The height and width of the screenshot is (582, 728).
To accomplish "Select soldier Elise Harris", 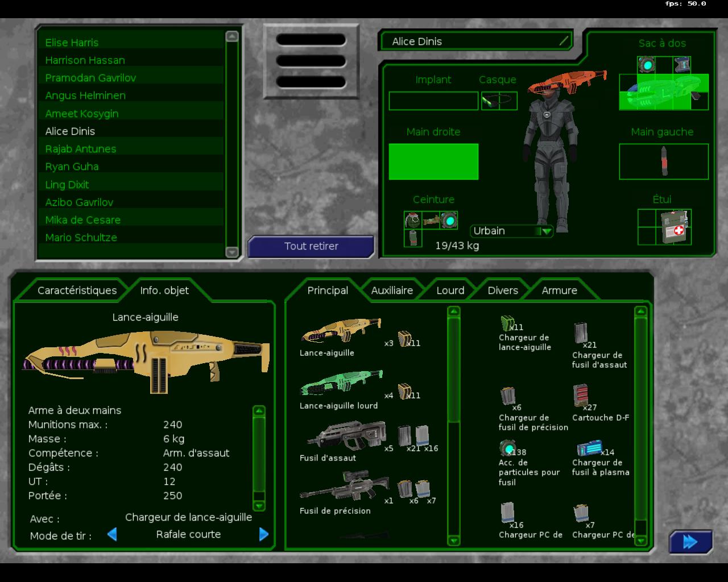I will pos(131,43).
